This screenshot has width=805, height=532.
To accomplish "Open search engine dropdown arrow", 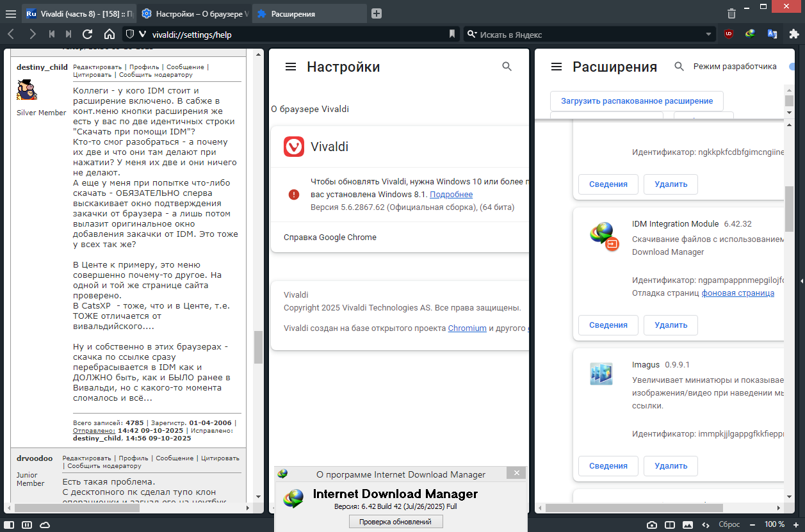I will pyautogui.click(x=709, y=35).
